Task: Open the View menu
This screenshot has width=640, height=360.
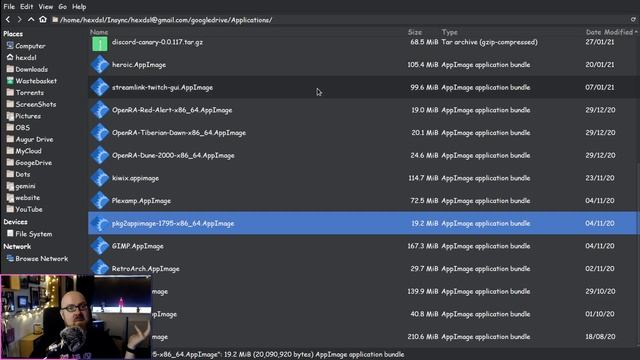Action: (46, 7)
